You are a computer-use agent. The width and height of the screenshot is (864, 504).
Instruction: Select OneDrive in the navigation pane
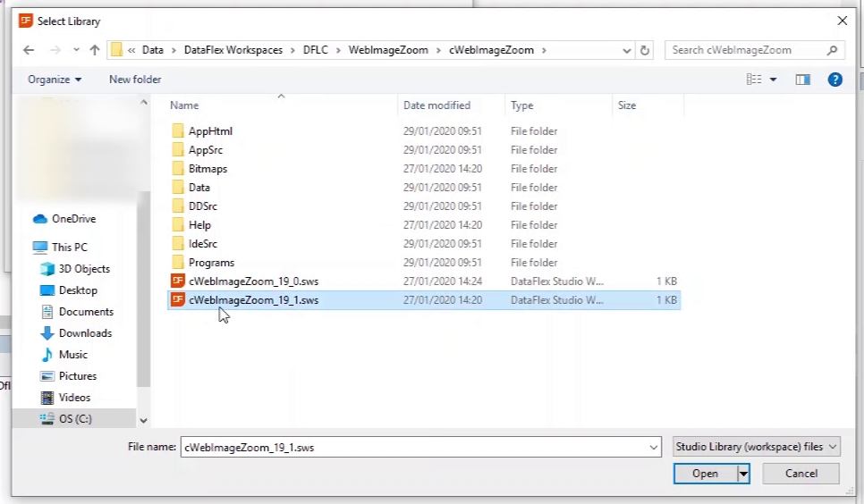click(x=73, y=219)
